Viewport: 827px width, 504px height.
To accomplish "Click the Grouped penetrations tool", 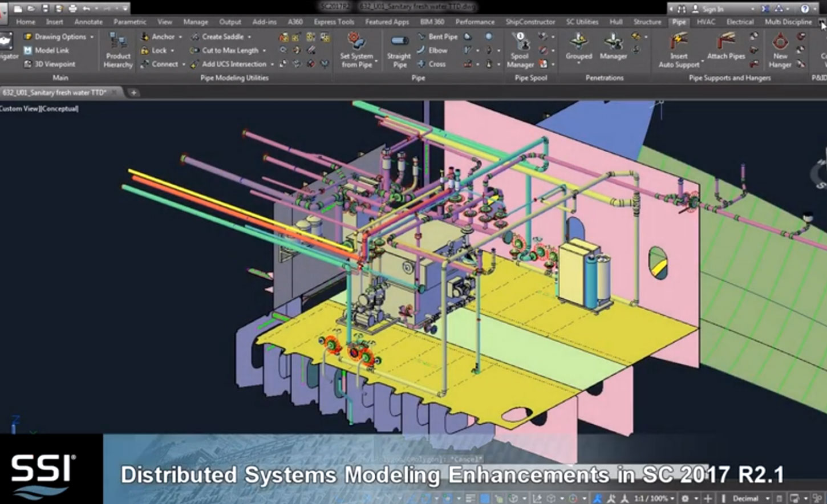I will click(x=579, y=50).
